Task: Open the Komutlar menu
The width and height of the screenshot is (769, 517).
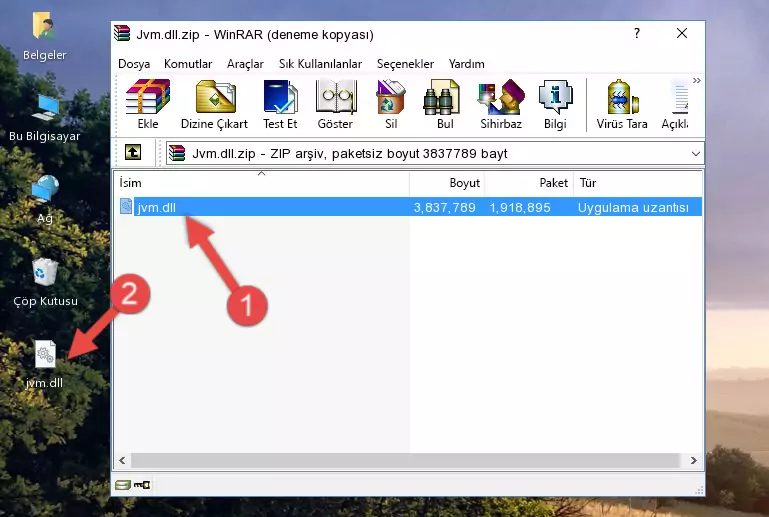Action: tap(188, 64)
